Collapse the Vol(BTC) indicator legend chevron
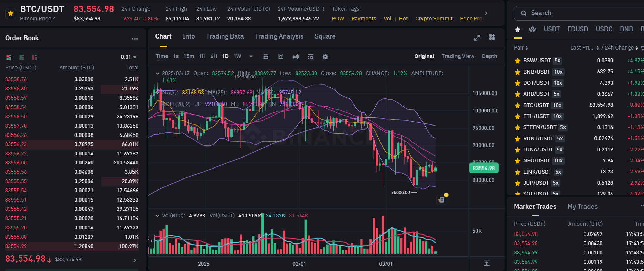This screenshot has width=644, height=271. 158,216
